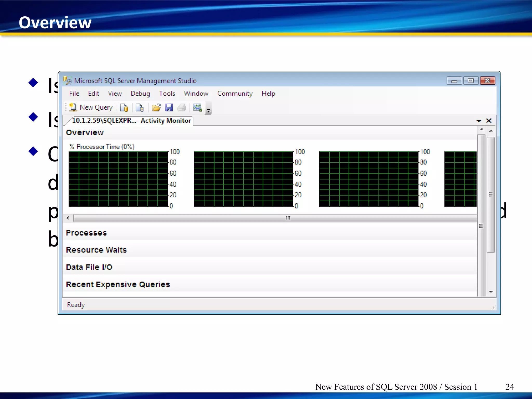Image resolution: width=532 pixels, height=399 pixels.
Task: Click the outer vertical scrollbar thumb
Action: click(491, 194)
